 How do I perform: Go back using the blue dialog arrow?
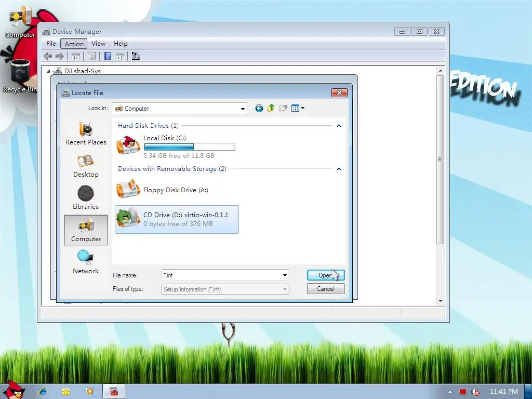(x=259, y=108)
